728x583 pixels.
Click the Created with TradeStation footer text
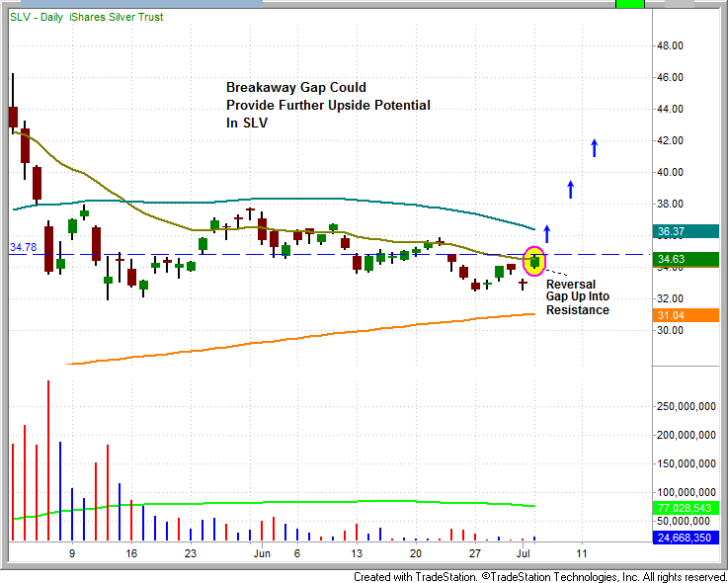tap(539, 576)
